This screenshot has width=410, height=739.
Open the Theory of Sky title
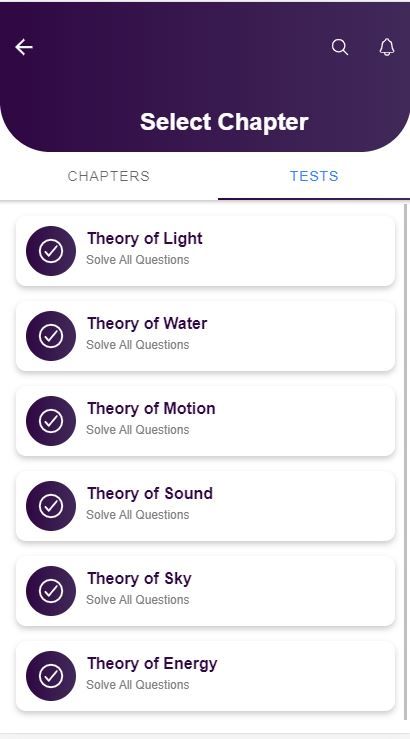139,579
